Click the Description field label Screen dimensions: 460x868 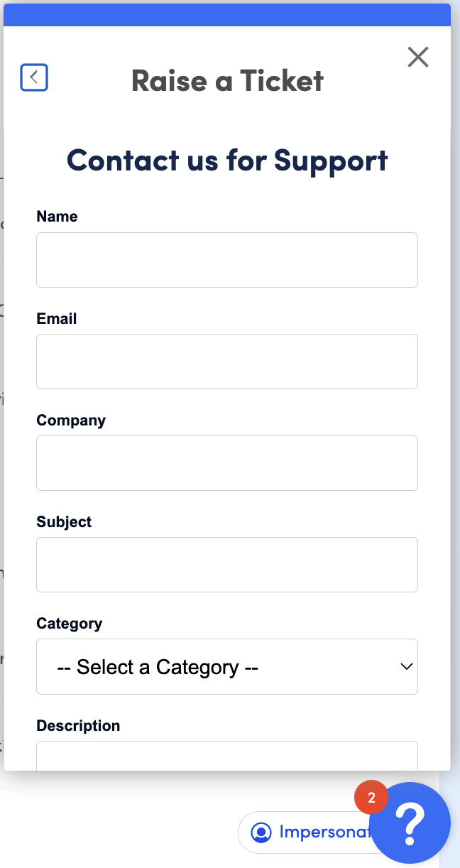click(78, 725)
